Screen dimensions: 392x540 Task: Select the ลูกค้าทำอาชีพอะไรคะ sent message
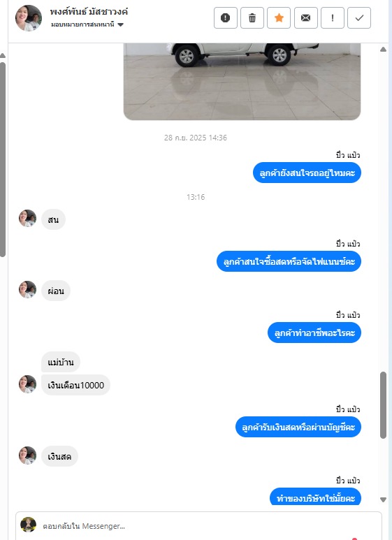tap(314, 333)
